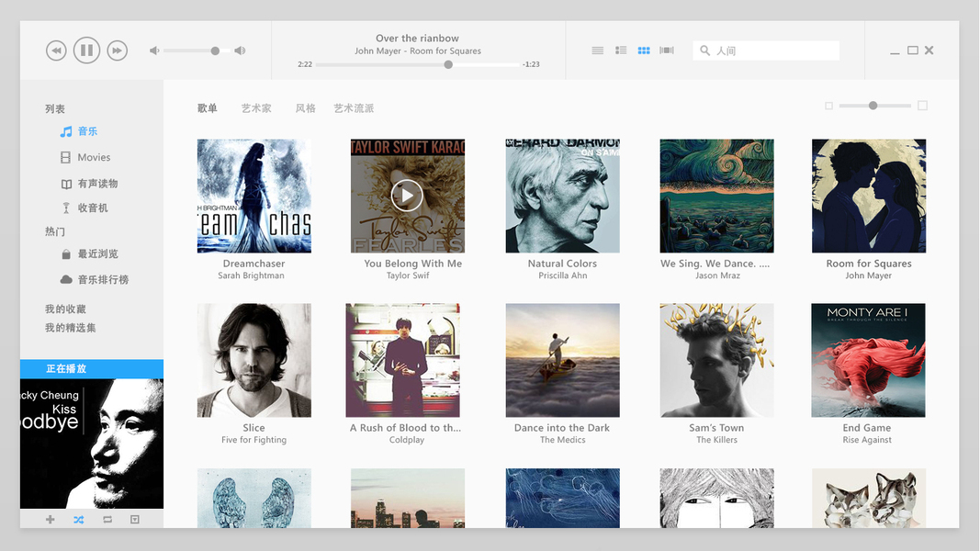
Task: Open Room for Squares album cover
Action: point(869,197)
